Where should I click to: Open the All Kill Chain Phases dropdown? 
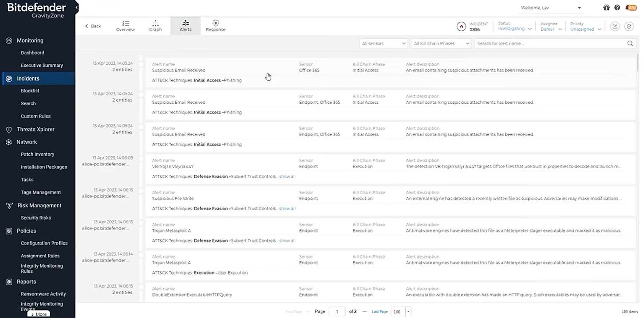pos(441,43)
